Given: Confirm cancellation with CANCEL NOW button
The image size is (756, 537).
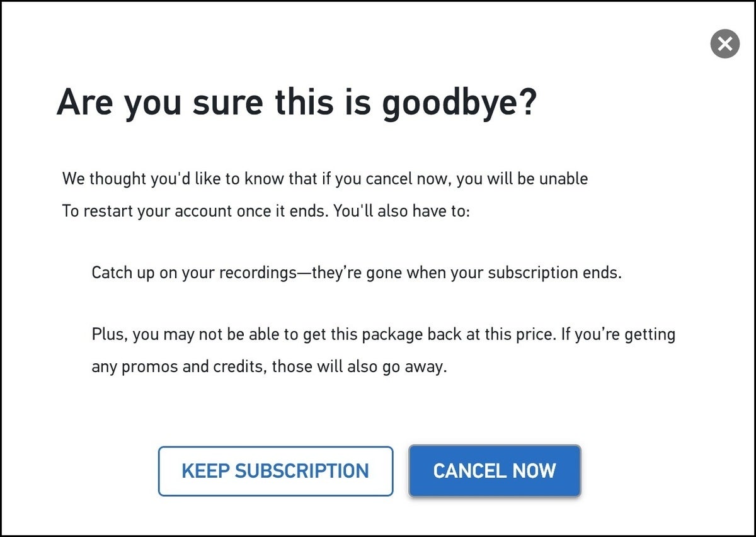Looking at the screenshot, I should [x=495, y=471].
